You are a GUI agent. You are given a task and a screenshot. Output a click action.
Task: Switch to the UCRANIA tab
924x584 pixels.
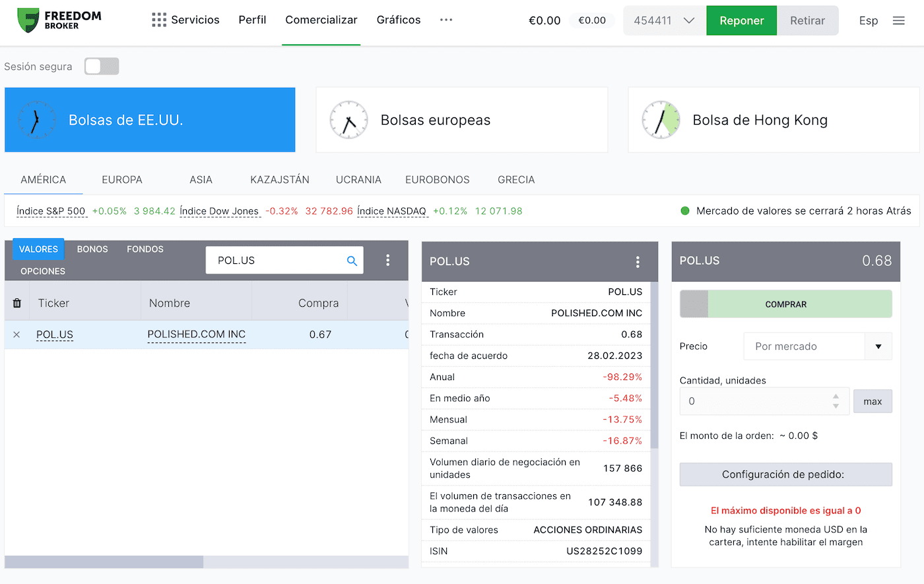[358, 179]
